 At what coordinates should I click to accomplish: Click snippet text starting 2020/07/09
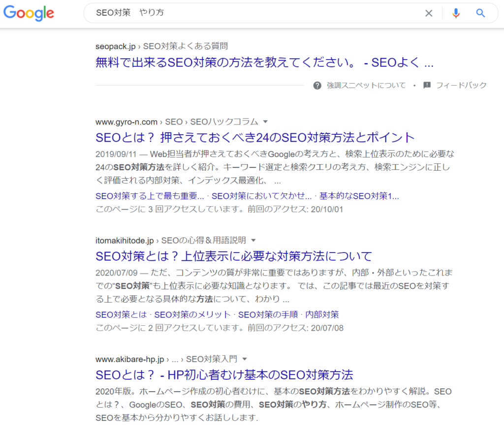(x=274, y=285)
